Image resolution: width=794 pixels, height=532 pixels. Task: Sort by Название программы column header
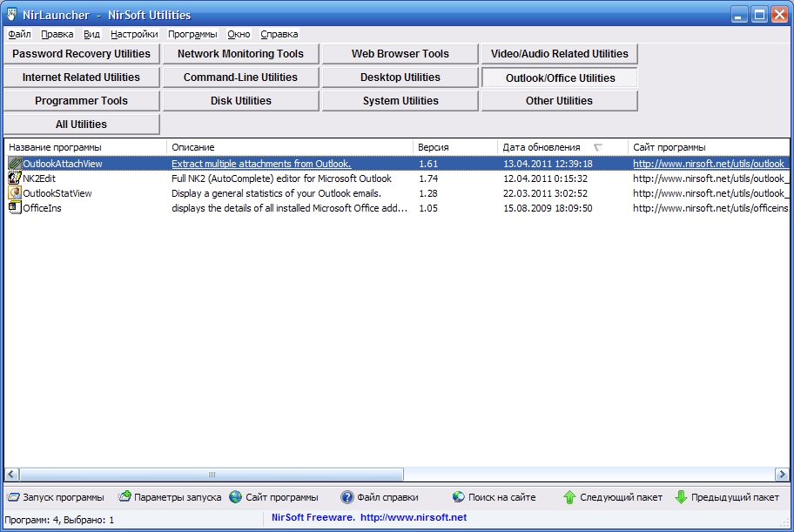(x=85, y=147)
